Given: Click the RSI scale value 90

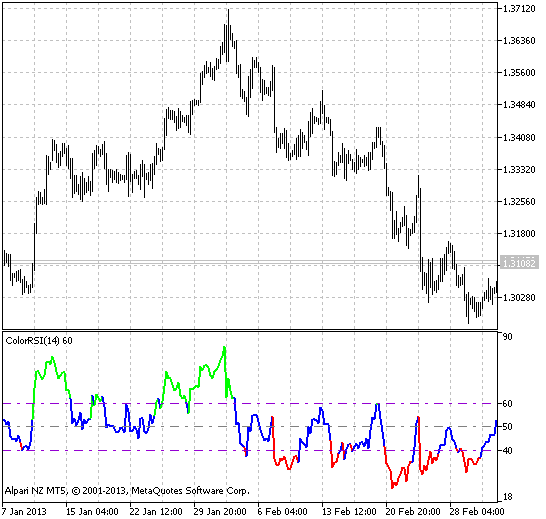Looking at the screenshot, I should [x=508, y=337].
